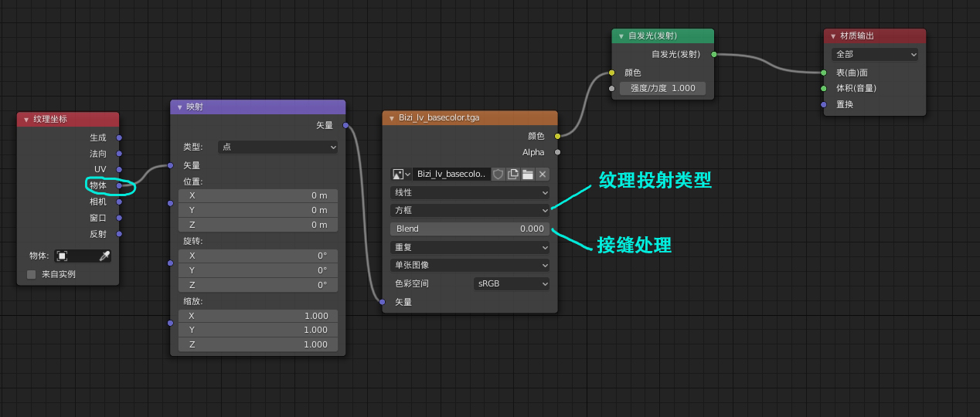This screenshot has width=980, height=417.
Task: Unlink the image with the X icon
Action: tap(543, 175)
